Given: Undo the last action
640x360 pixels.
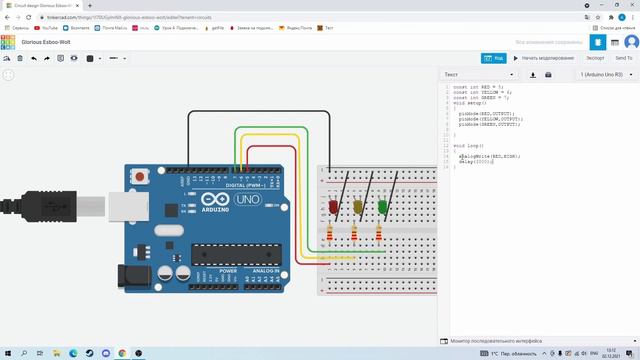Looking at the screenshot, I should (x=34, y=58).
